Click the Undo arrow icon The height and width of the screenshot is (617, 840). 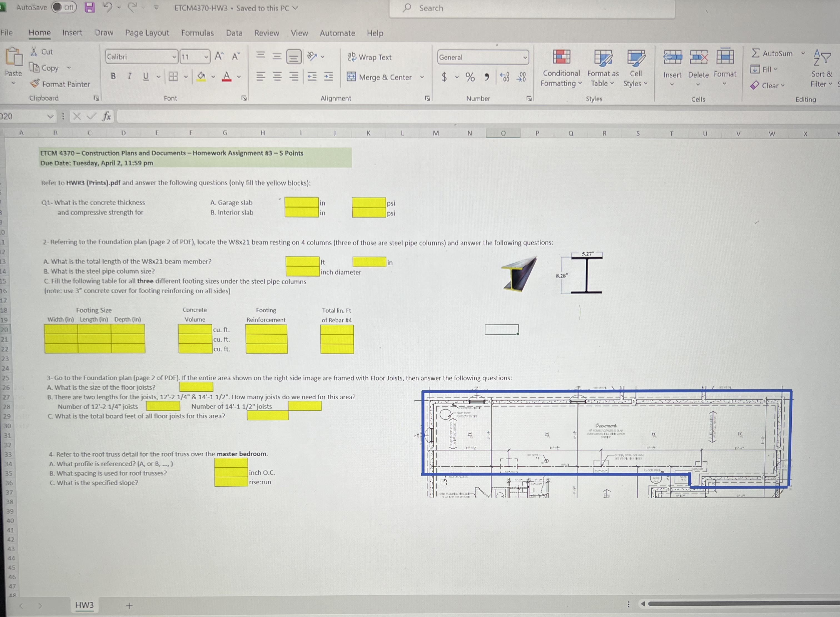(x=108, y=7)
